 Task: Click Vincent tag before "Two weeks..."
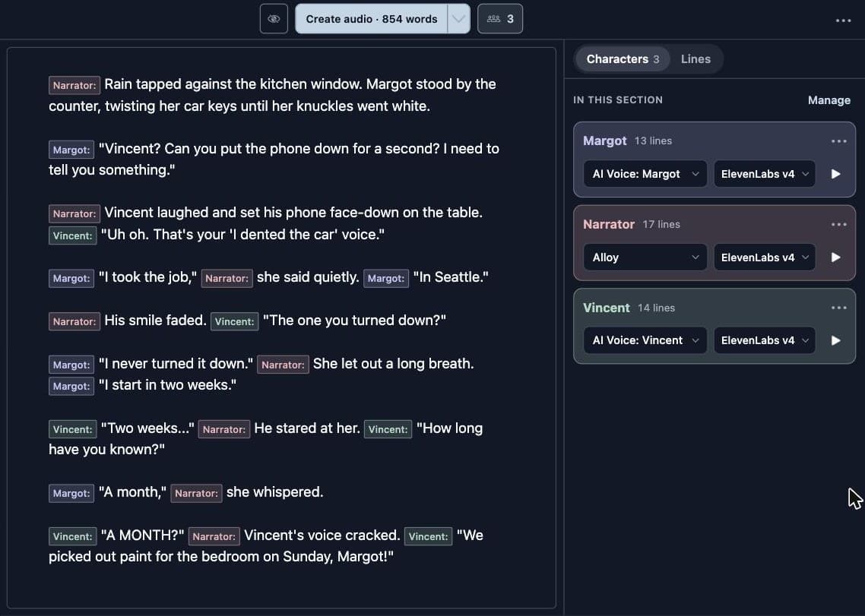pyautogui.click(x=72, y=429)
